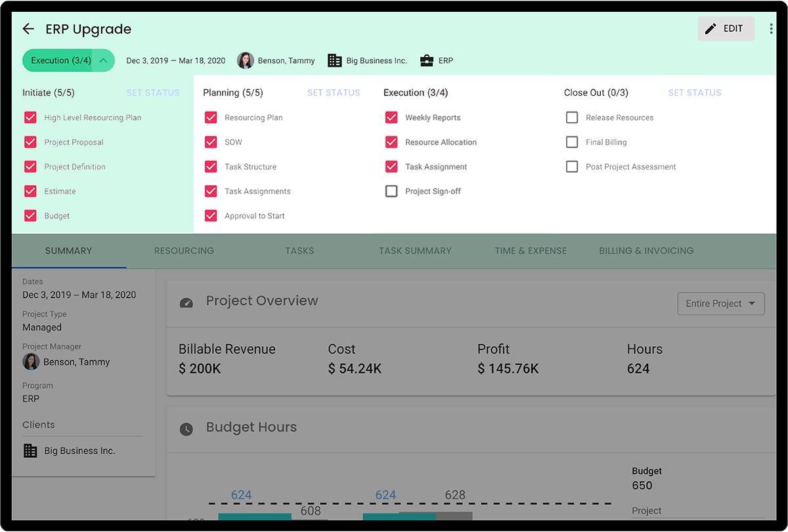Check the Project Sign-off checkbox

[x=391, y=190]
